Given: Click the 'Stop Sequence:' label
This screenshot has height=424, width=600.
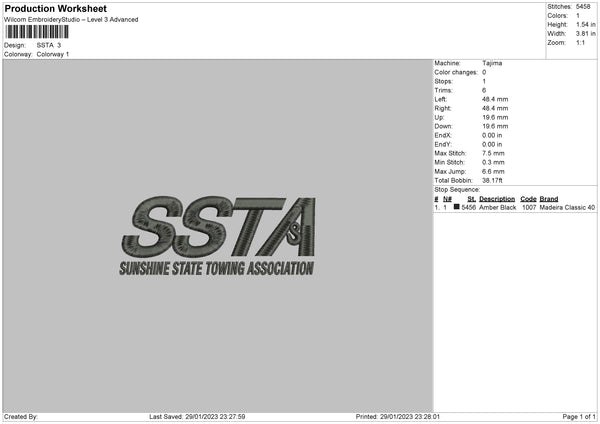Looking at the screenshot, I should click(x=457, y=189).
